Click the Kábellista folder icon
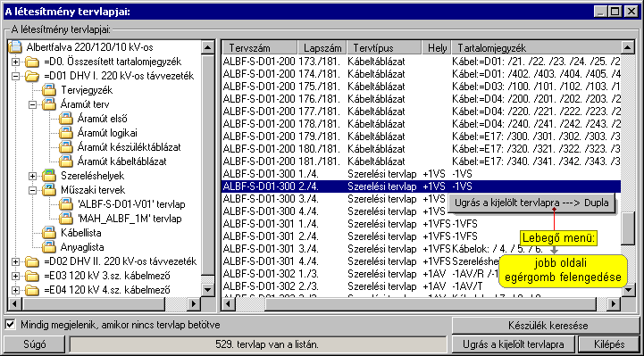The image size is (644, 356). [49, 233]
